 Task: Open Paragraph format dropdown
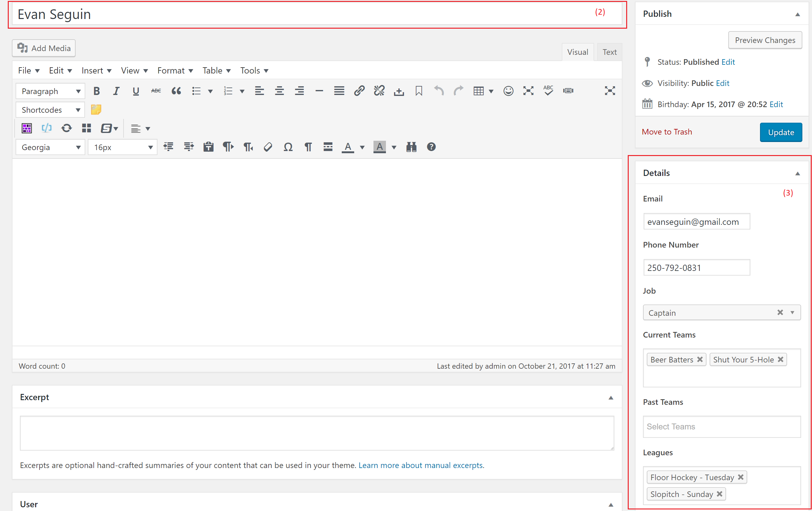coord(50,91)
